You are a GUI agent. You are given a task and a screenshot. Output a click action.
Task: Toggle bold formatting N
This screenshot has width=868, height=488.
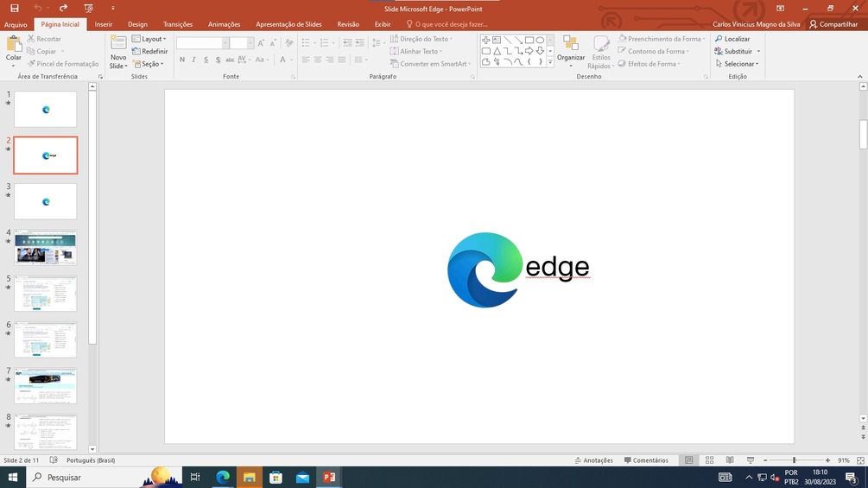pyautogui.click(x=182, y=60)
